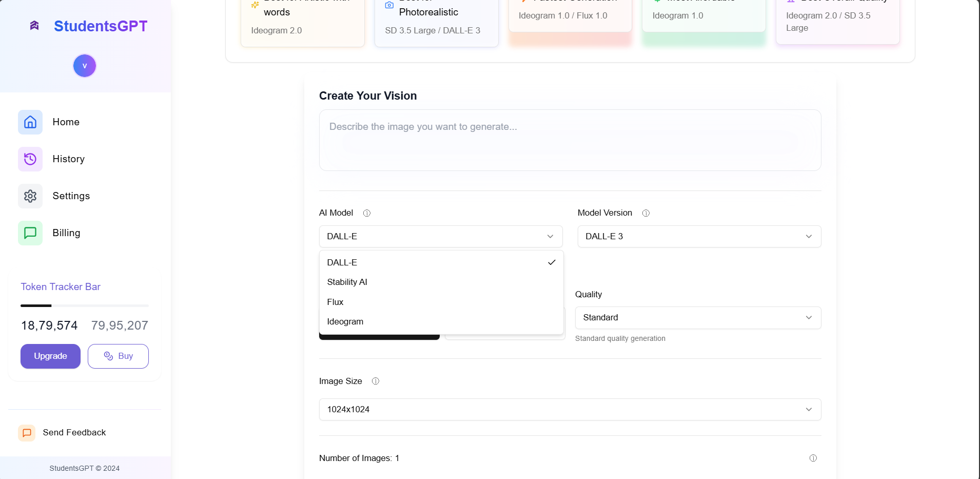The image size is (980, 479).
Task: Click the History clock icon
Action: [x=30, y=159]
